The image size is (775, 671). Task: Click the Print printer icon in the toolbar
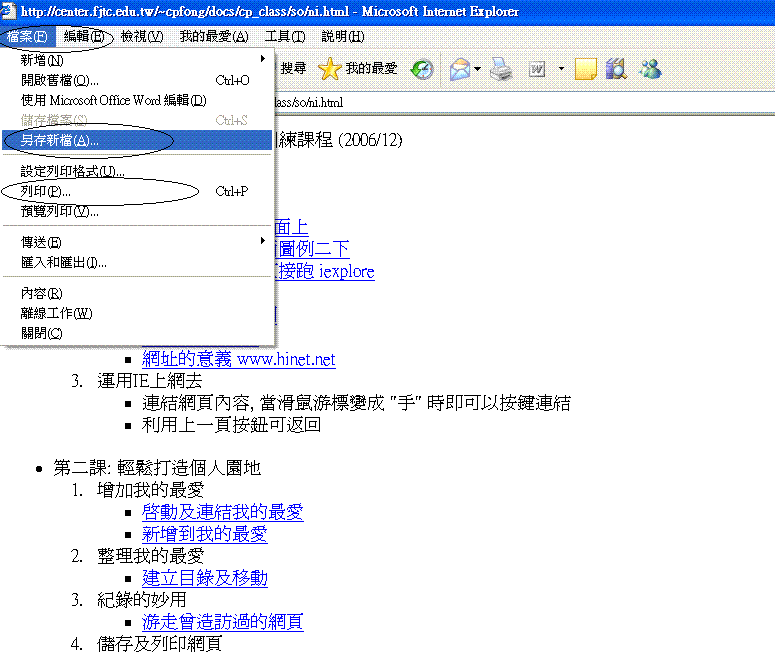[x=501, y=69]
